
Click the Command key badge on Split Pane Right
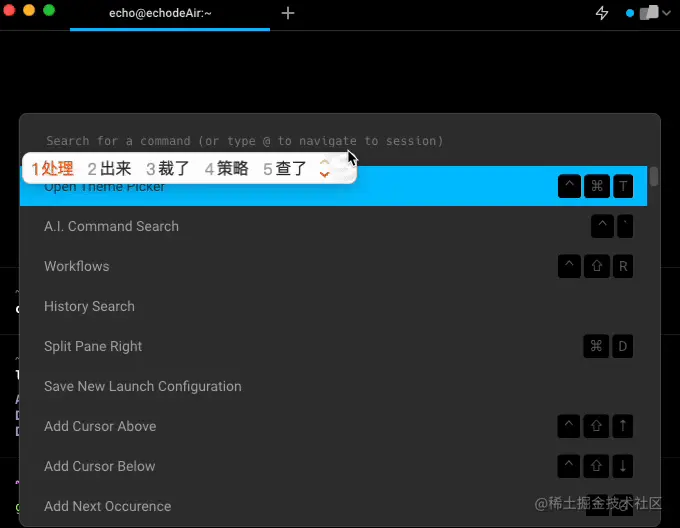(x=596, y=346)
